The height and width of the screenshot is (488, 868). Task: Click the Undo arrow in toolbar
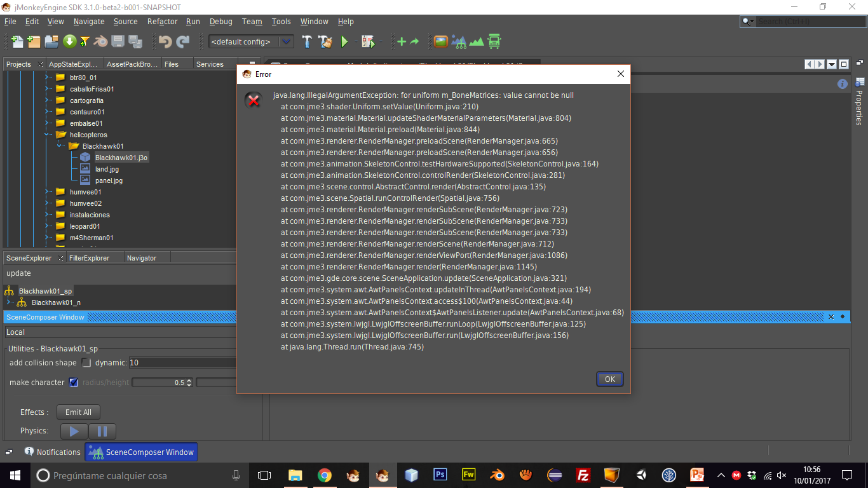[x=165, y=41]
